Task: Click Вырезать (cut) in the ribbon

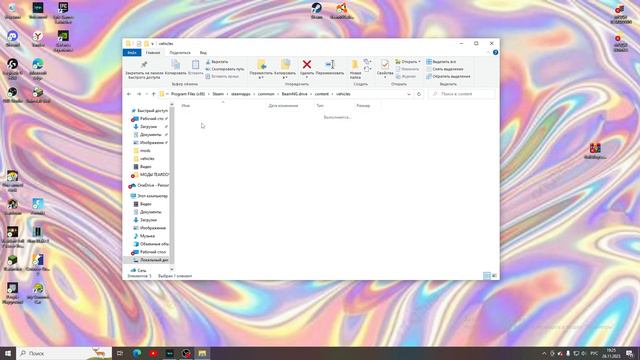Action: coord(217,62)
